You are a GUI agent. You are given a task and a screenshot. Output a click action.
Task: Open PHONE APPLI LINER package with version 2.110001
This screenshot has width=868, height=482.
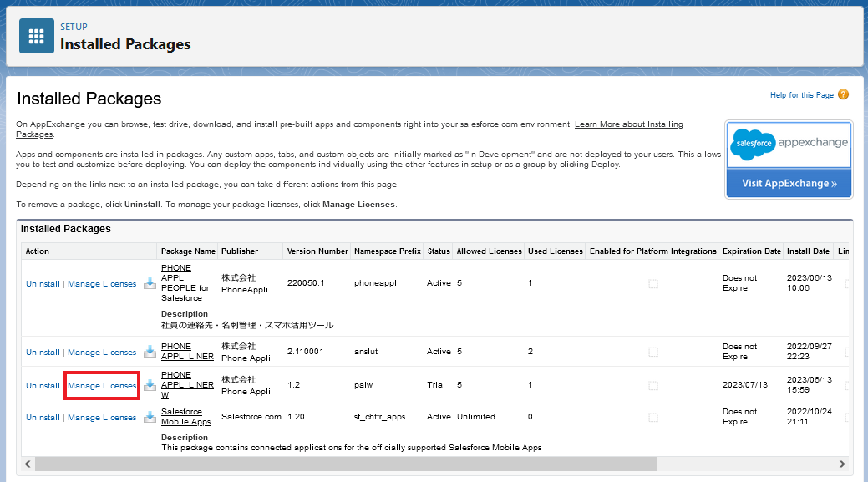187,352
